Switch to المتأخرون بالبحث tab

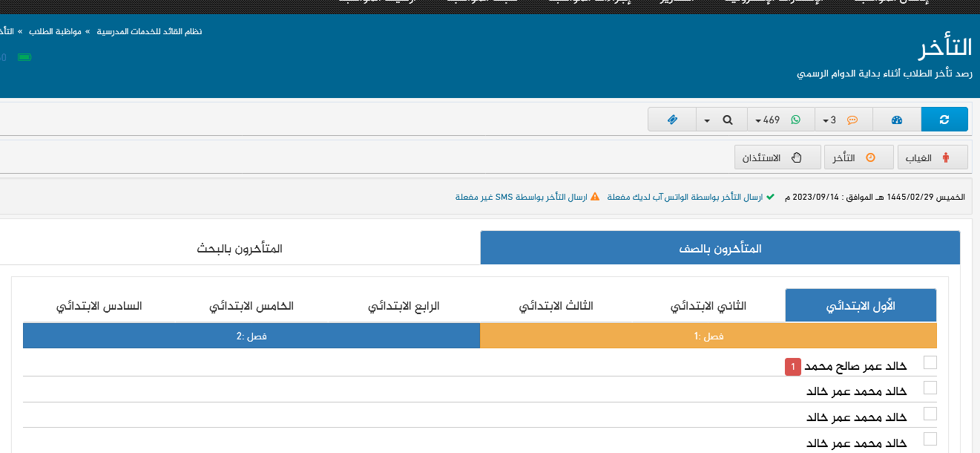click(x=240, y=248)
